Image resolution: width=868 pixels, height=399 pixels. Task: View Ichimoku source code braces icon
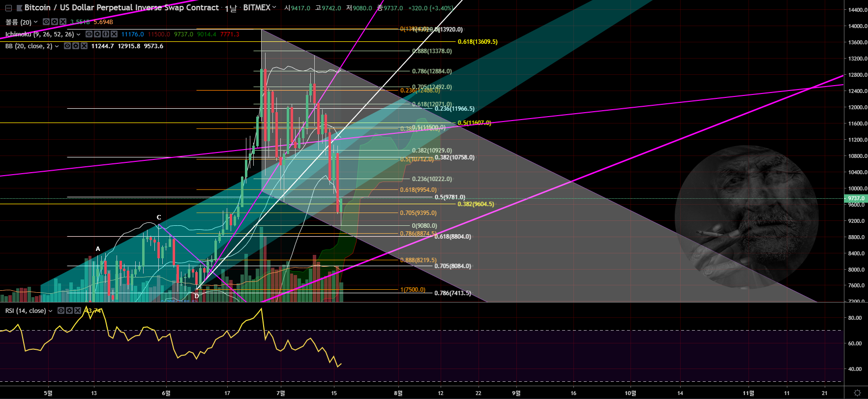pos(106,34)
